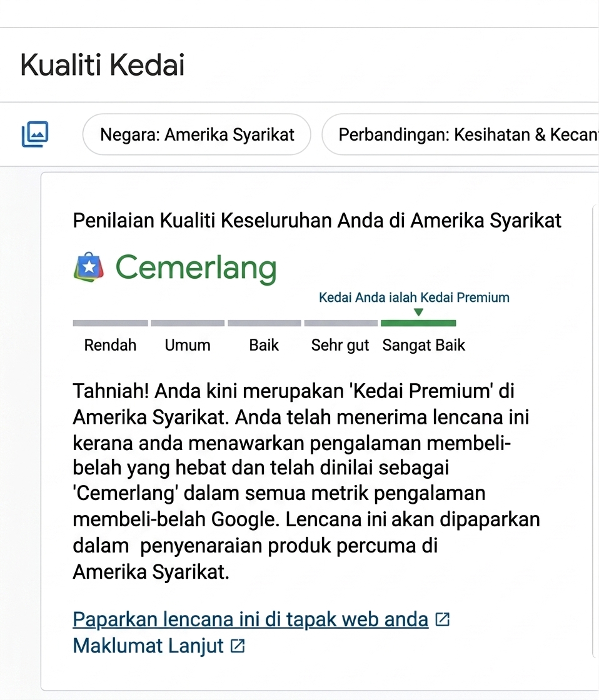Click the Premium Store shopping bag badge
This screenshot has width=599, height=700.
coord(89,267)
